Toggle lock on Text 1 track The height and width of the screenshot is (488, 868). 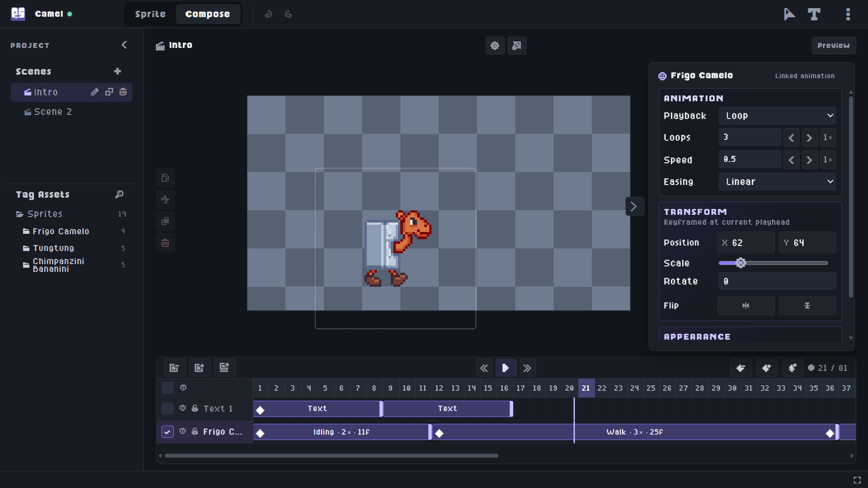coord(195,408)
